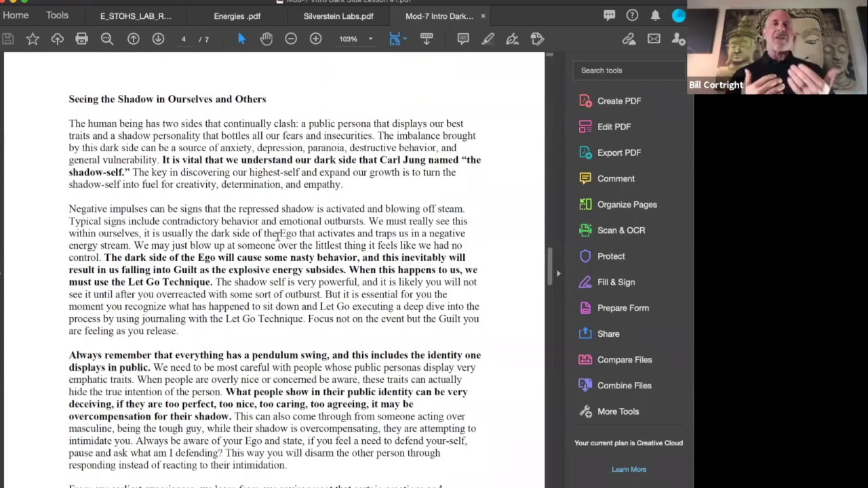The image size is (868, 488).
Task: Open the find text magnifier
Action: click(107, 39)
